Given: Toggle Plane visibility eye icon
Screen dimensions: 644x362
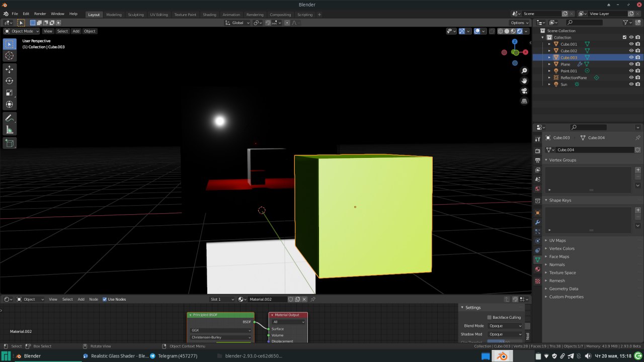Looking at the screenshot, I should pyautogui.click(x=631, y=64).
